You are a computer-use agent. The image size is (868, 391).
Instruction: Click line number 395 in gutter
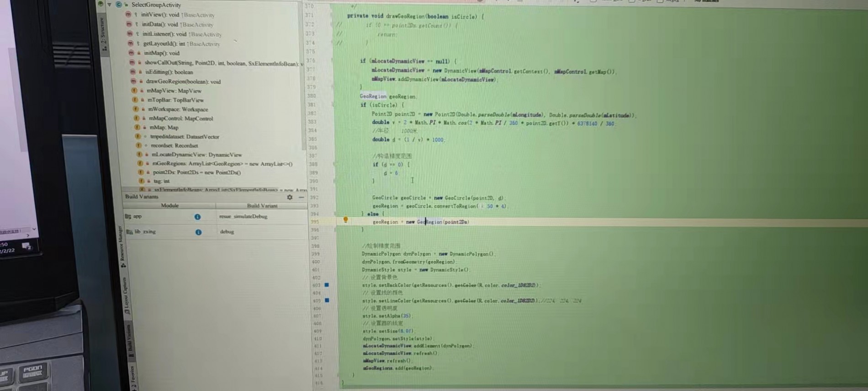(315, 222)
